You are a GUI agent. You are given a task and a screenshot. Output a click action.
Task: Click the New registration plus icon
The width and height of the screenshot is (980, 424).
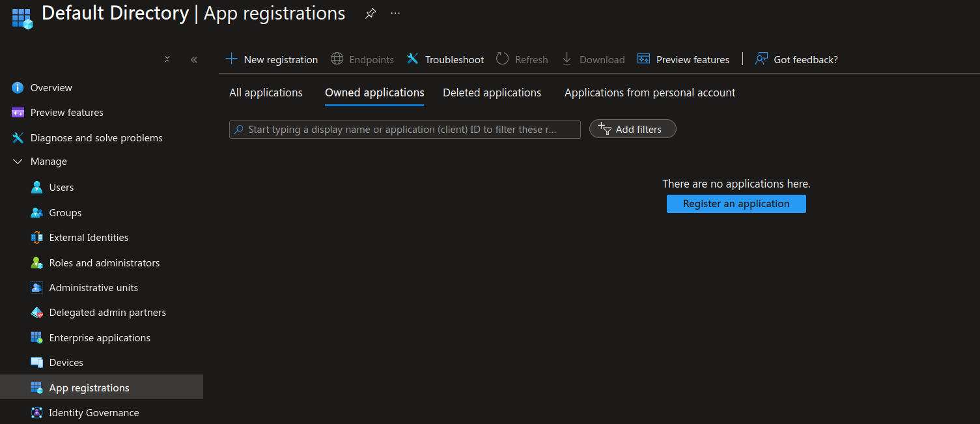pyautogui.click(x=231, y=59)
